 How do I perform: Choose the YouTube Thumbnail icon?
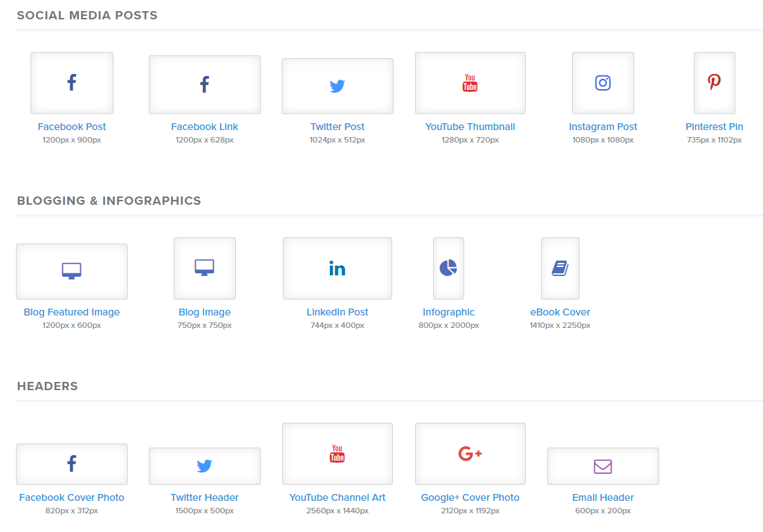tap(470, 83)
